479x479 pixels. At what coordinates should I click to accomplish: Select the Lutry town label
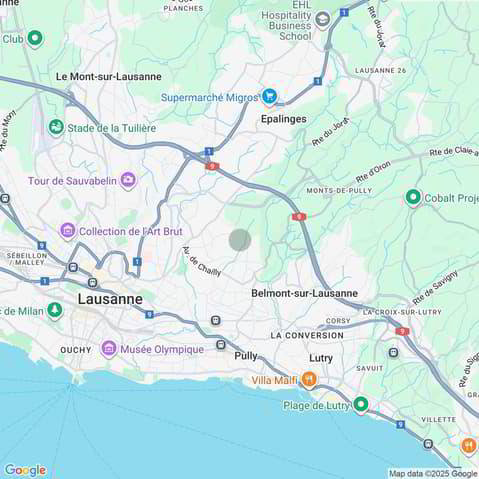(x=321, y=358)
